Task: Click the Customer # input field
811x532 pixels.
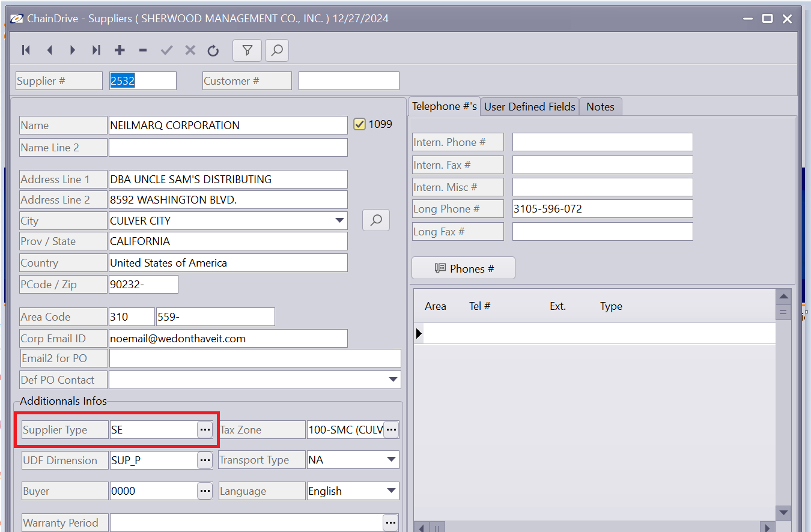Action: 349,81
